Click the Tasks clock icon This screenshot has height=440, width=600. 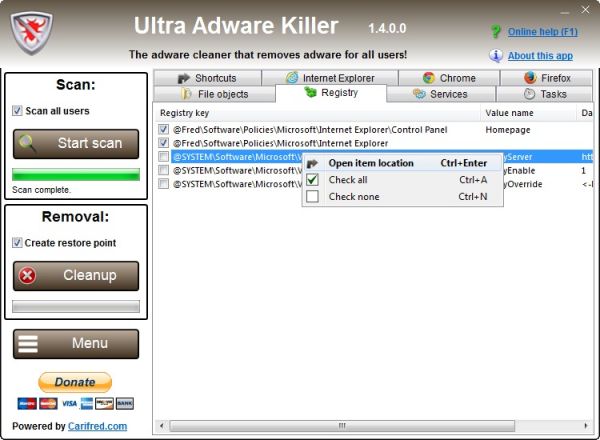click(x=529, y=94)
